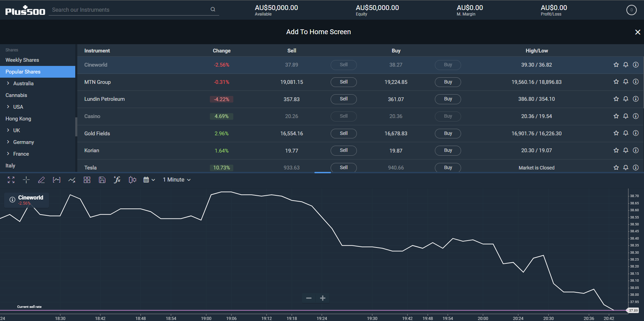Star Tesla as favorite

pyautogui.click(x=616, y=168)
